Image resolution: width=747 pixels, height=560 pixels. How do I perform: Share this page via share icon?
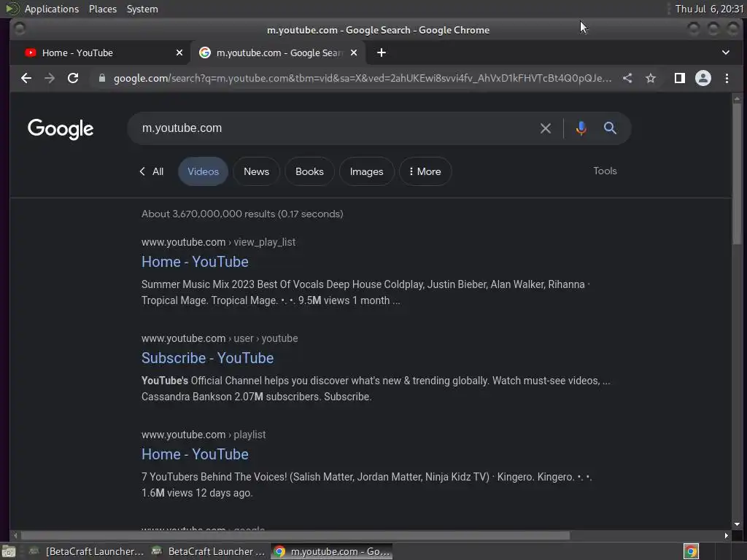coord(627,78)
